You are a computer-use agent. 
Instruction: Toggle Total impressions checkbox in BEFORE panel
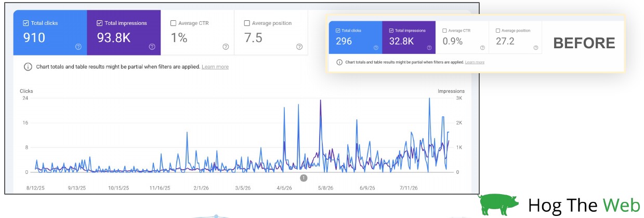pos(392,31)
